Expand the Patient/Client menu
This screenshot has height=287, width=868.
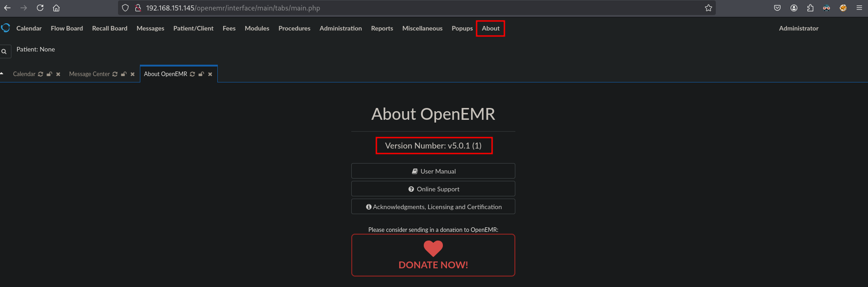(193, 28)
